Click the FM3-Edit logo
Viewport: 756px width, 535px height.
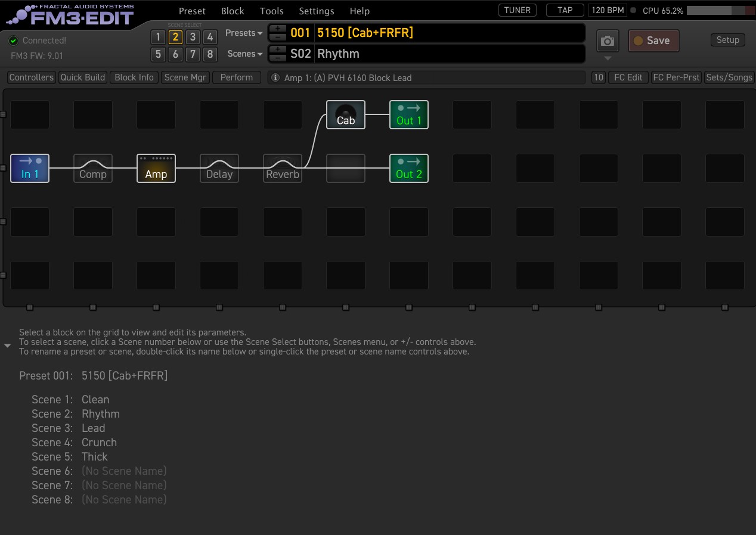pos(69,14)
